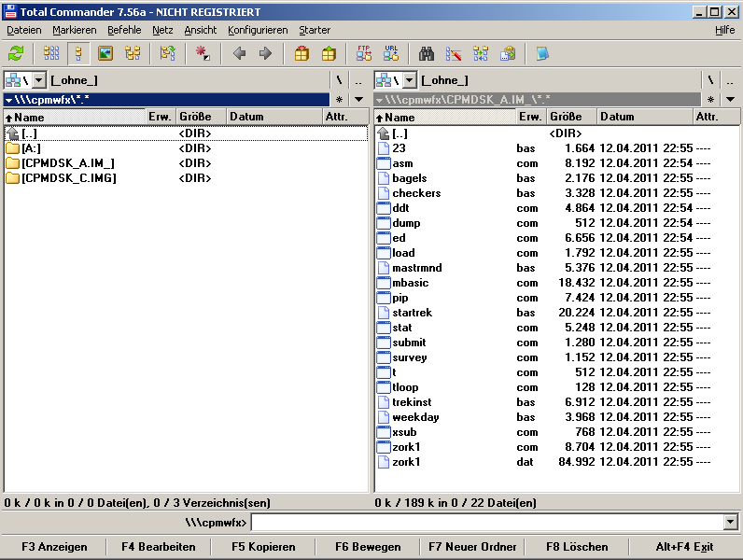Open the left panel drive dropdown arrow

coord(39,80)
